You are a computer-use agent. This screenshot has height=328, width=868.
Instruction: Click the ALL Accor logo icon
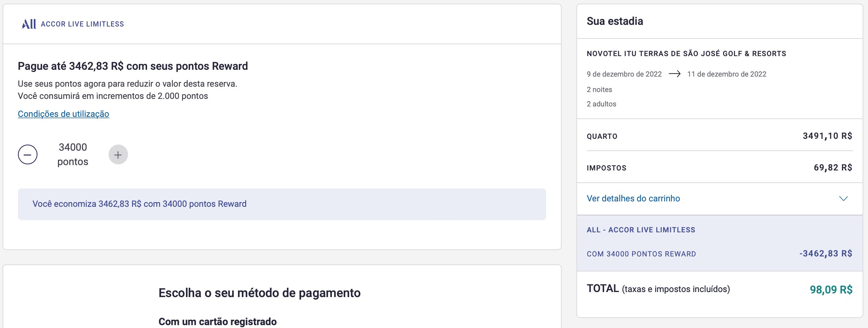29,24
